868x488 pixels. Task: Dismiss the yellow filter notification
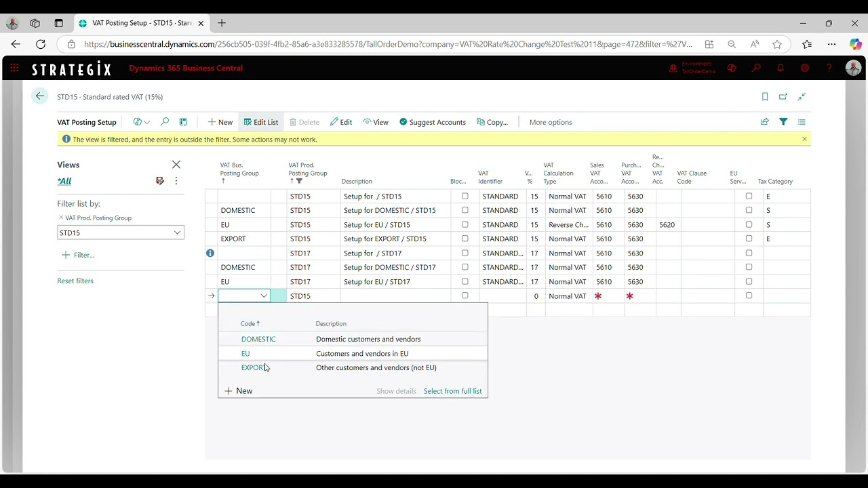coord(805,139)
